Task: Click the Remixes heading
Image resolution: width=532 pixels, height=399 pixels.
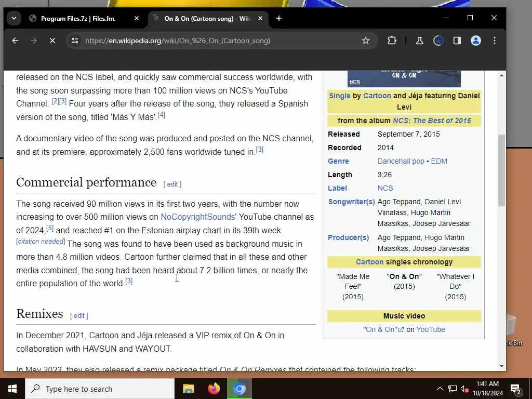Action: click(39, 314)
